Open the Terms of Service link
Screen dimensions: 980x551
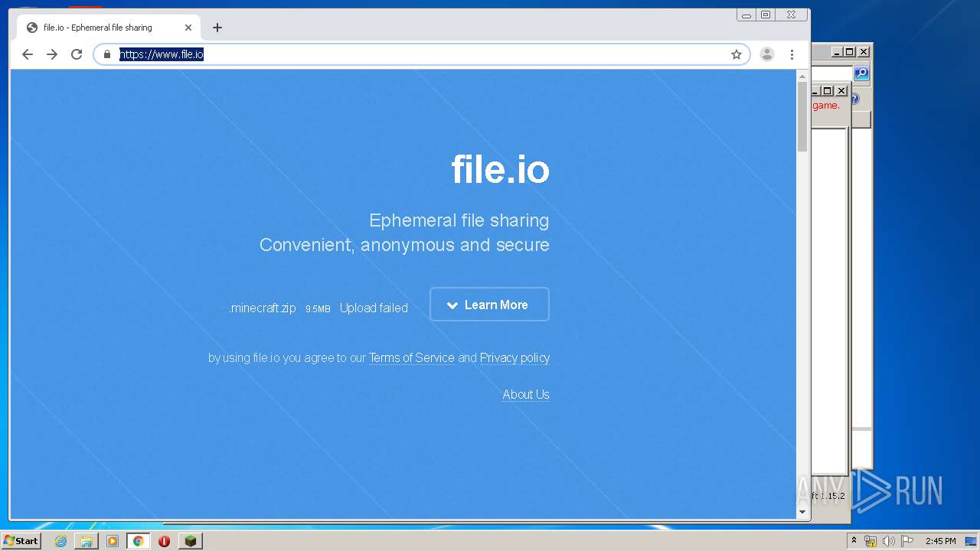[412, 358]
